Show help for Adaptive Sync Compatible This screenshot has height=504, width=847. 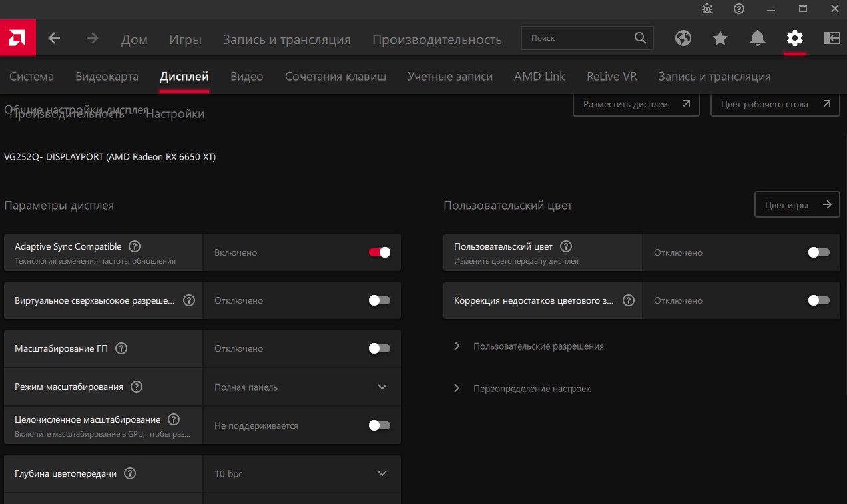point(135,246)
